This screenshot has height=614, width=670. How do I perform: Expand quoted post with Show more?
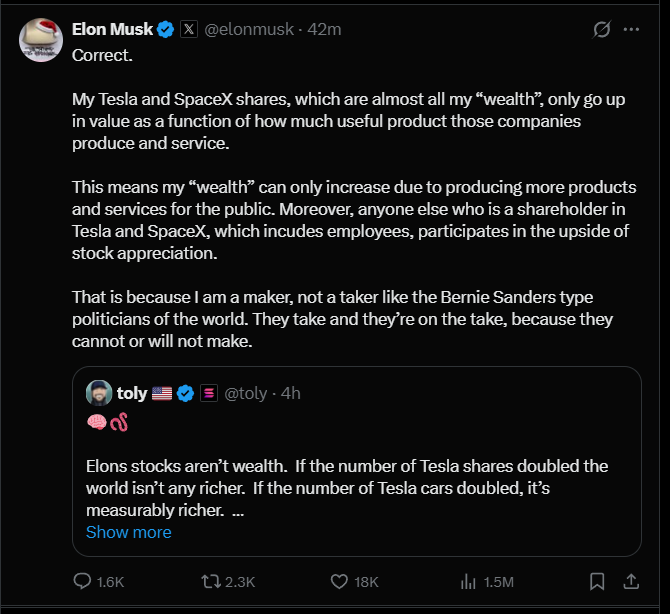[128, 532]
